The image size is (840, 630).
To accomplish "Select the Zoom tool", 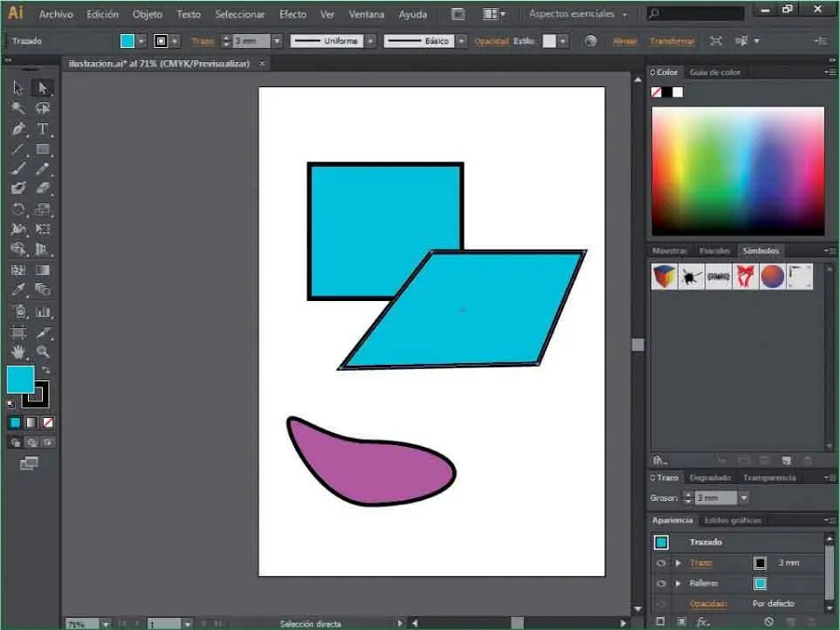I will pos(42,352).
